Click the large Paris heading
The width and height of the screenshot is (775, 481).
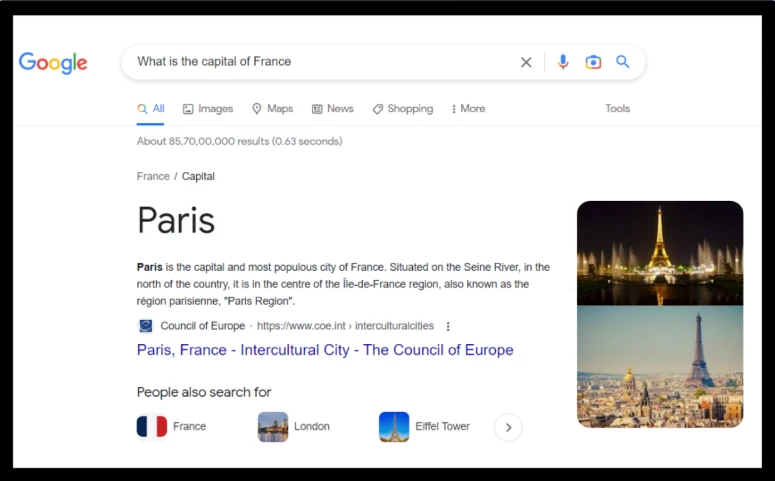point(176,220)
